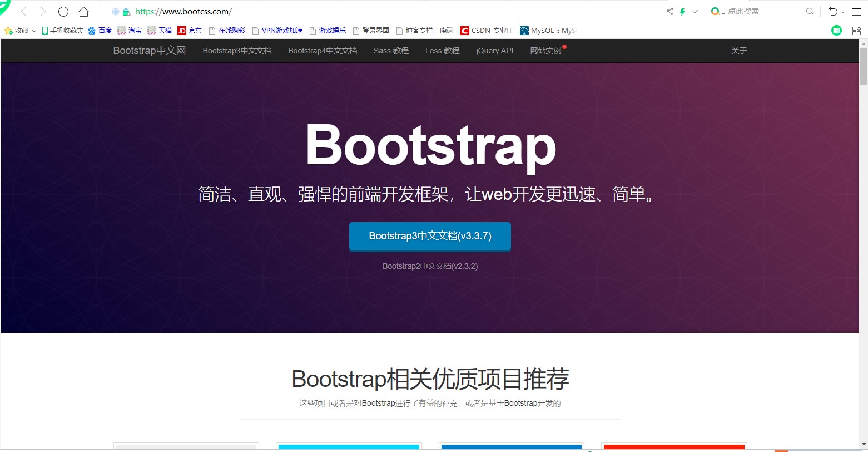Viewport: 868px width, 452px height.
Task: Open the MySQL bookmark
Action: [548, 31]
